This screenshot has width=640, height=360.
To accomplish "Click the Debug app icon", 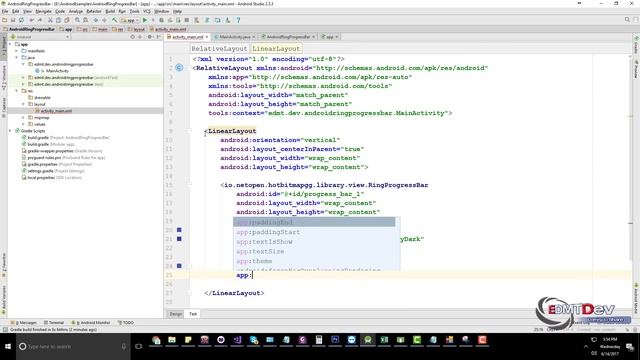I will [162, 20].
